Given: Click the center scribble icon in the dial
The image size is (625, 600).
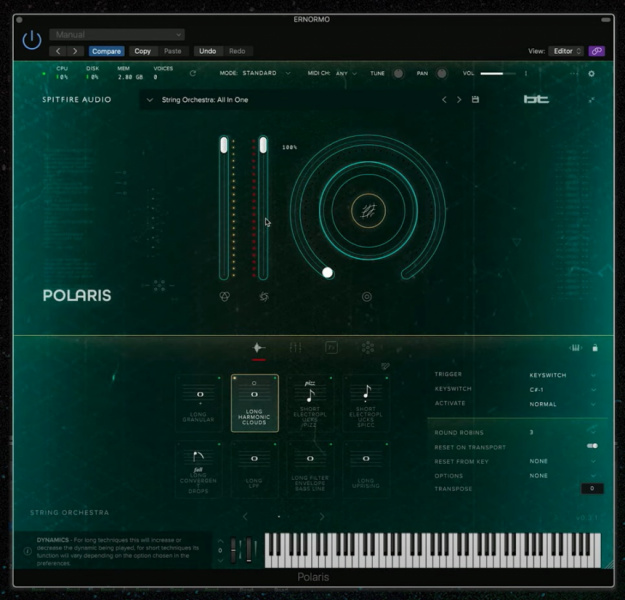Looking at the screenshot, I should [x=368, y=211].
